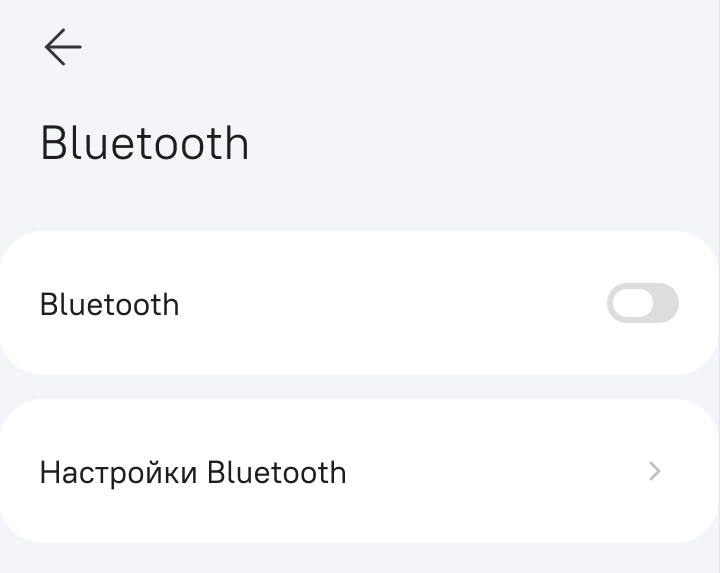Click the right arrow chevron icon
Screen dimensions: 720x573
[x=655, y=471]
